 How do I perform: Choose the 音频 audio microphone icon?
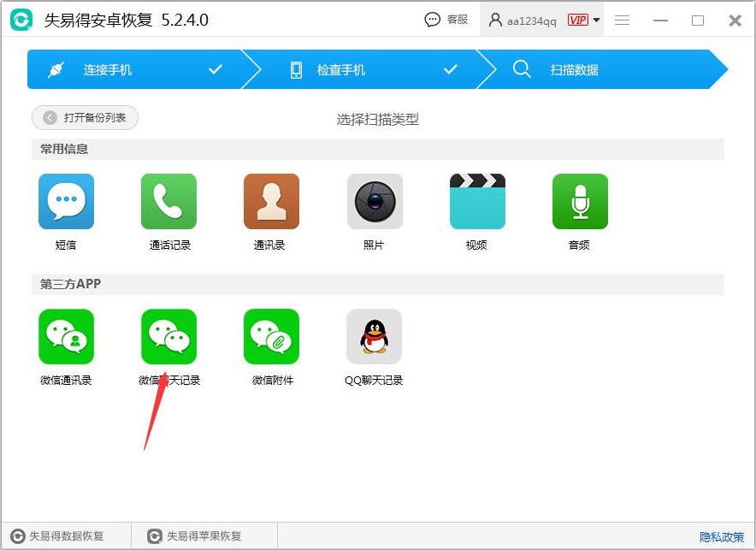pyautogui.click(x=580, y=202)
